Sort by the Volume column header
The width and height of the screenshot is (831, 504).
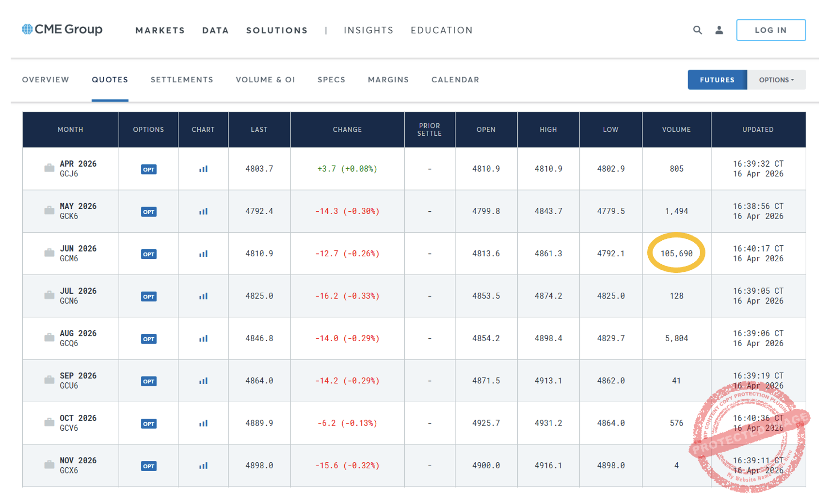point(676,129)
